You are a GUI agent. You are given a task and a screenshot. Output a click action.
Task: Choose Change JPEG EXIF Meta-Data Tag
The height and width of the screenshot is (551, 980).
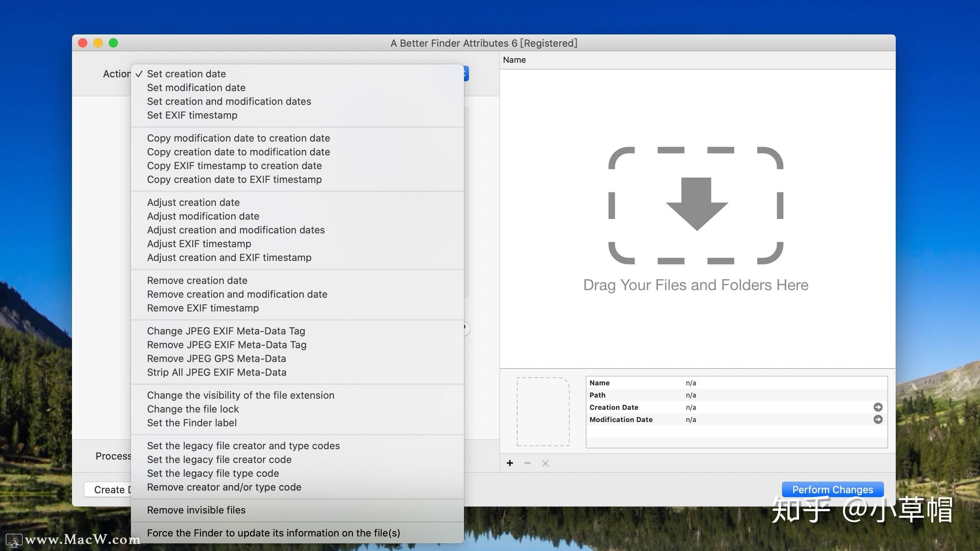297,331
